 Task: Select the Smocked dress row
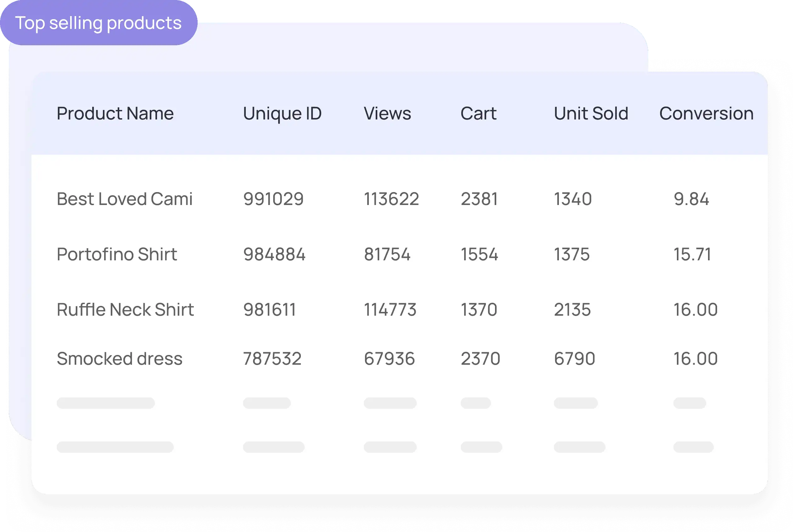click(120, 359)
